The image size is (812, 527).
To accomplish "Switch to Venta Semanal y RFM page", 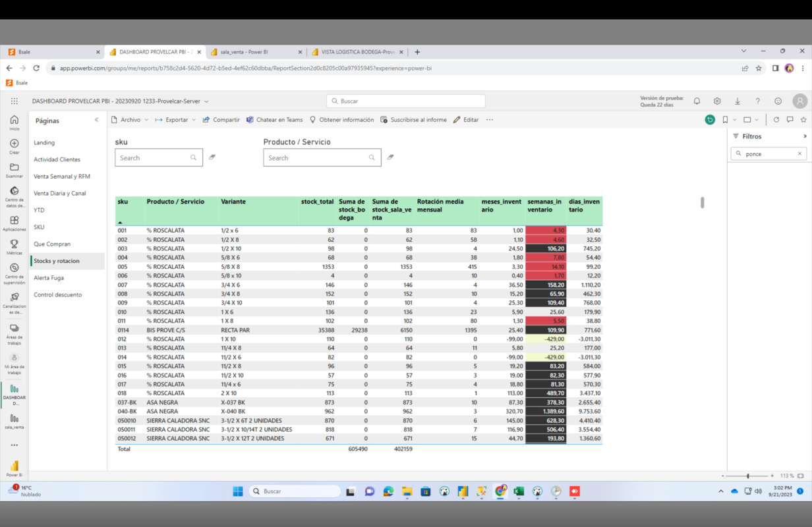I will tap(62, 177).
